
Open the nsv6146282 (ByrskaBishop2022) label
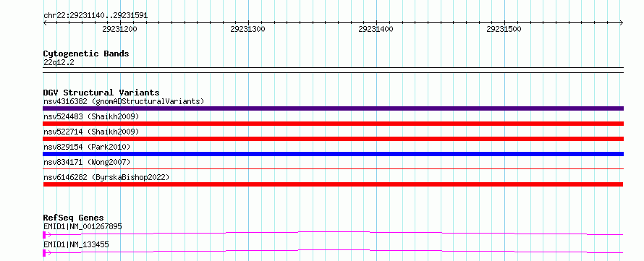[x=106, y=177]
